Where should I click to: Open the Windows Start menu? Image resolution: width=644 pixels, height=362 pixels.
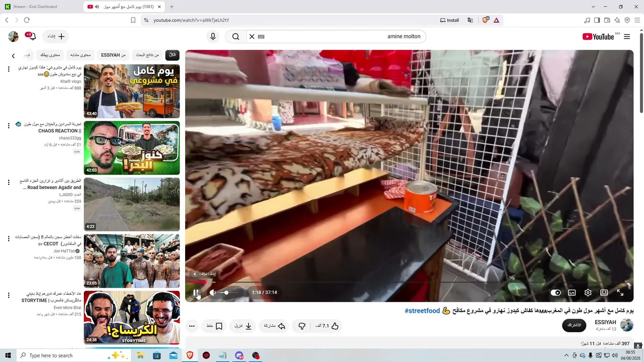(8, 355)
